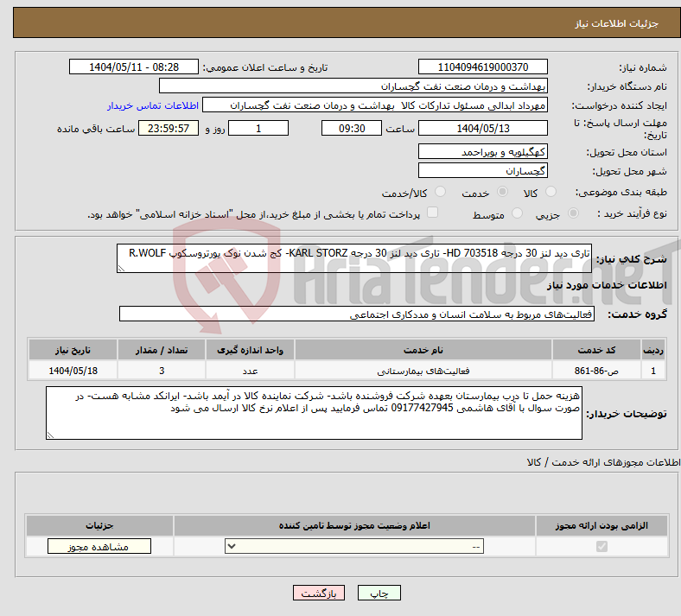Click the remaining time field 23:59:57

tap(169, 128)
